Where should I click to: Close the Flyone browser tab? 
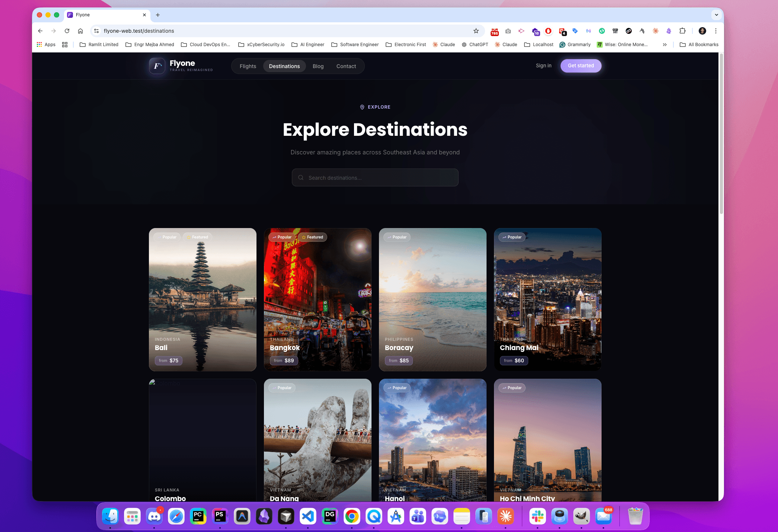144,15
